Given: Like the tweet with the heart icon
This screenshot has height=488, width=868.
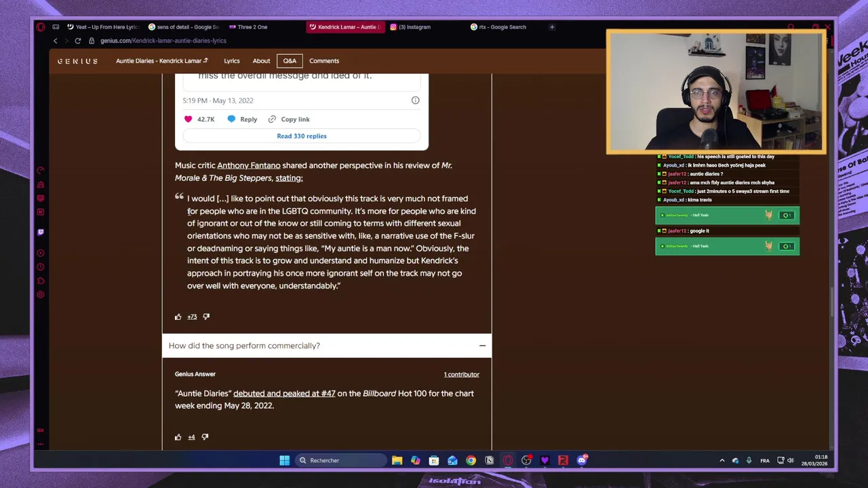Looking at the screenshot, I should coord(188,119).
